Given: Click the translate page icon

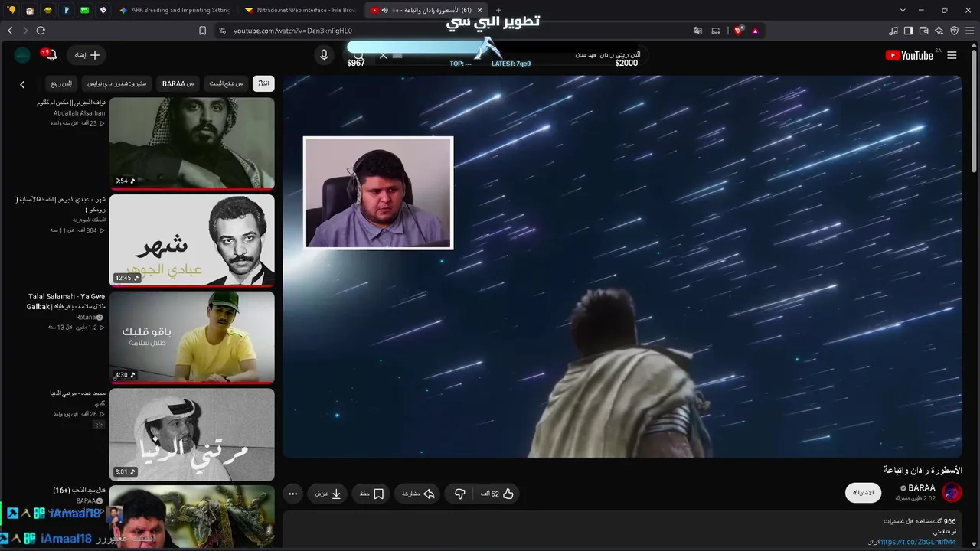Looking at the screenshot, I should coord(698,31).
